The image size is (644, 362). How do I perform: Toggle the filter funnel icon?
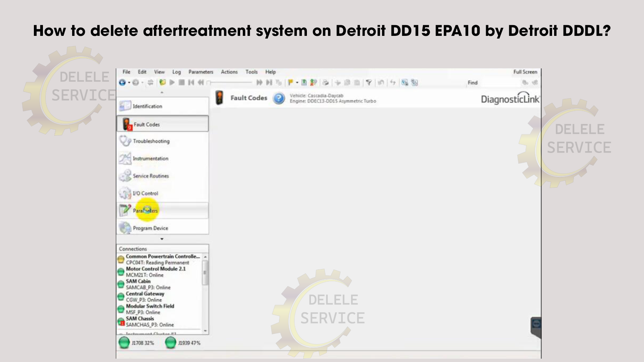[369, 83]
